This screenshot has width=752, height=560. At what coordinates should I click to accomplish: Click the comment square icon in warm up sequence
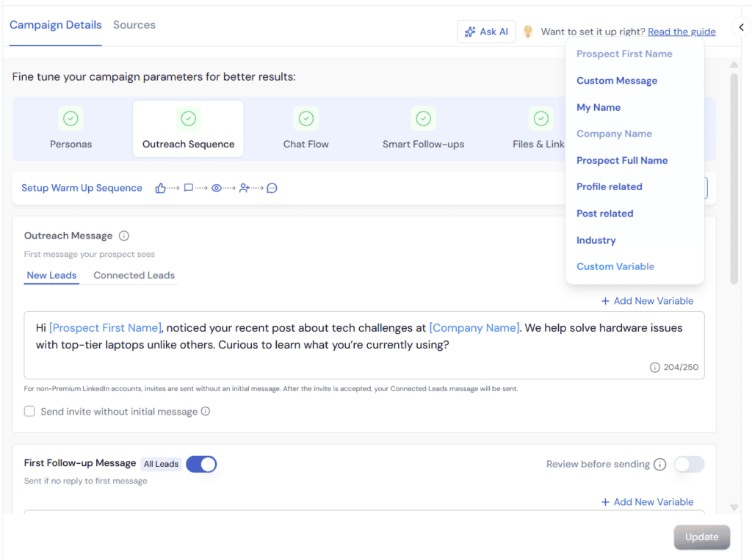[189, 188]
